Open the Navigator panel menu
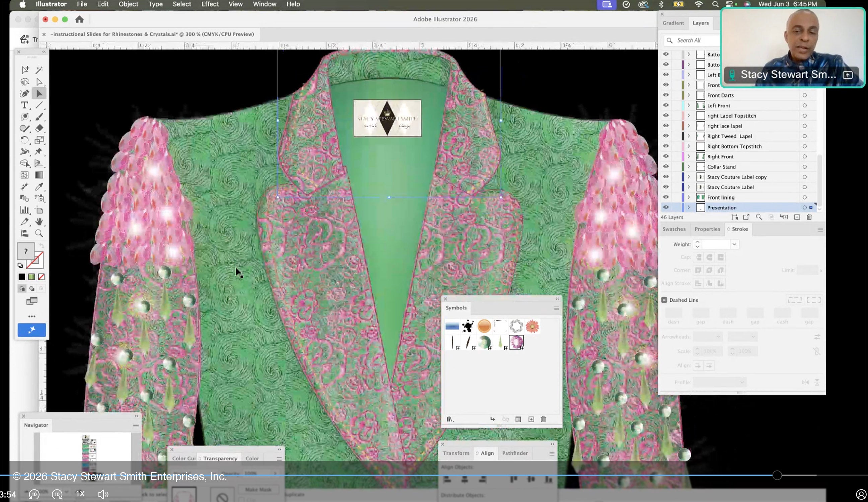 click(x=136, y=426)
